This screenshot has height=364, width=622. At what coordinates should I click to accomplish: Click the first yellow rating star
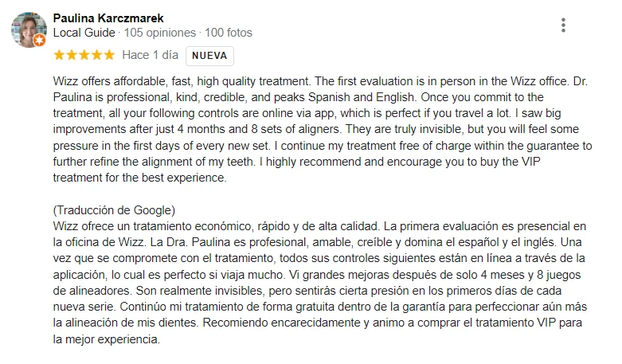pos(58,56)
